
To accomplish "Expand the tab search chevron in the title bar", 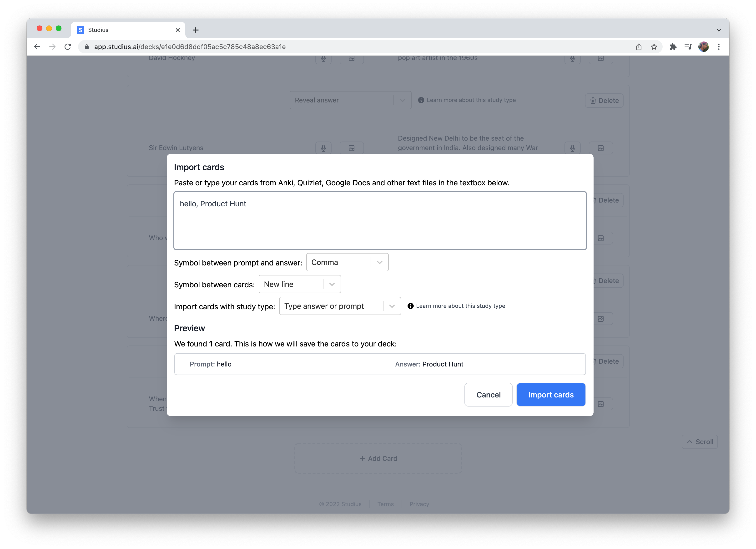I will click(719, 30).
